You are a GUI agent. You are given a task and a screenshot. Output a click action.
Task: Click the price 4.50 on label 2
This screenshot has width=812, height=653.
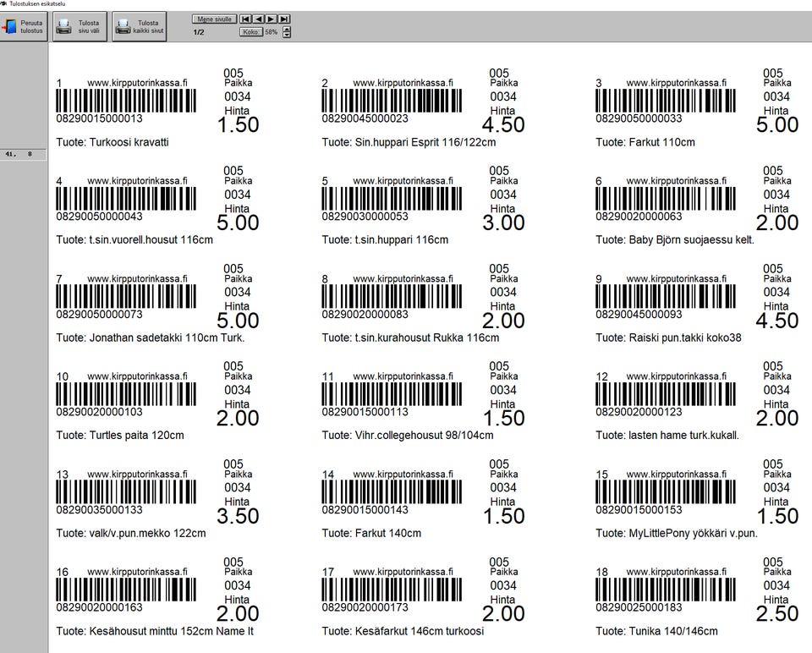click(x=503, y=125)
